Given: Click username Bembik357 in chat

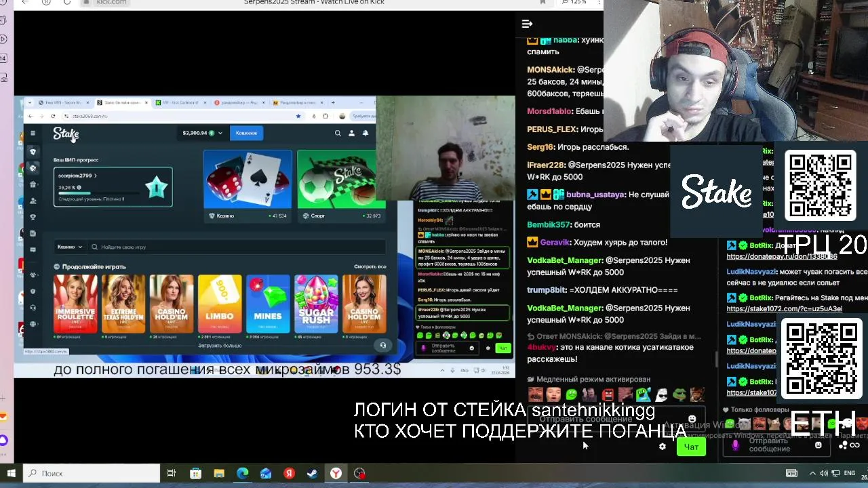Looking at the screenshot, I should 548,224.
